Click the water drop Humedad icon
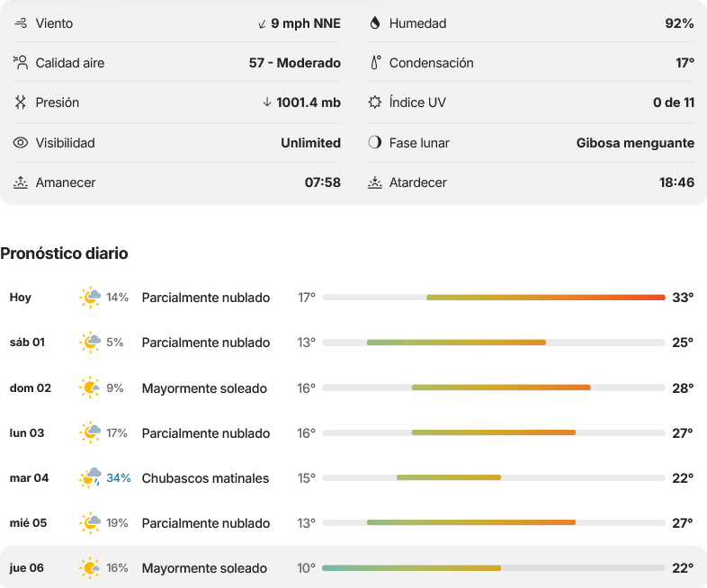This screenshot has height=588, width=707. [x=375, y=23]
